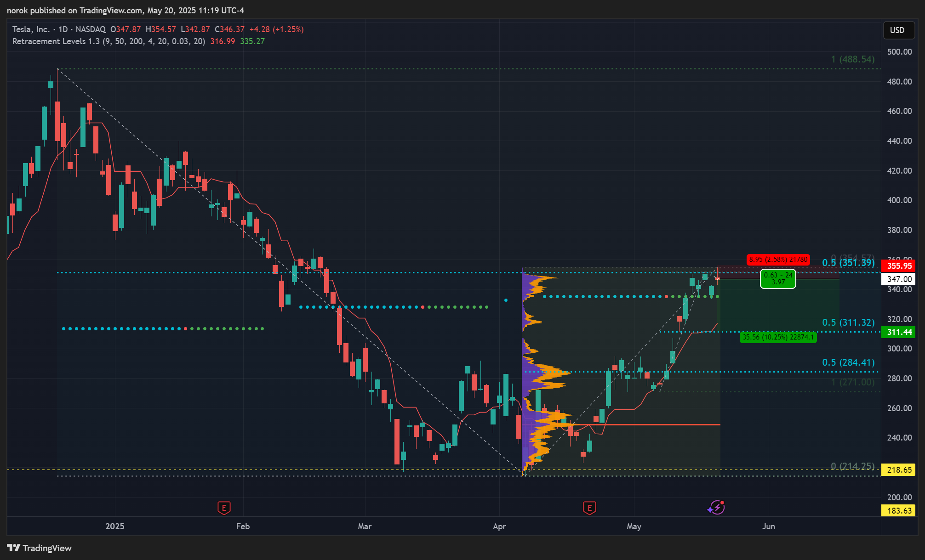Click the 0.5 (351.39) level label
This screenshot has width=925, height=560.
click(x=848, y=262)
